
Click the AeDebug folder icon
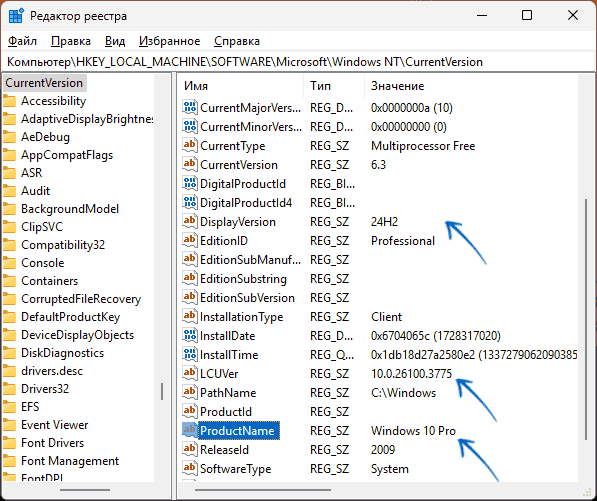[10, 137]
